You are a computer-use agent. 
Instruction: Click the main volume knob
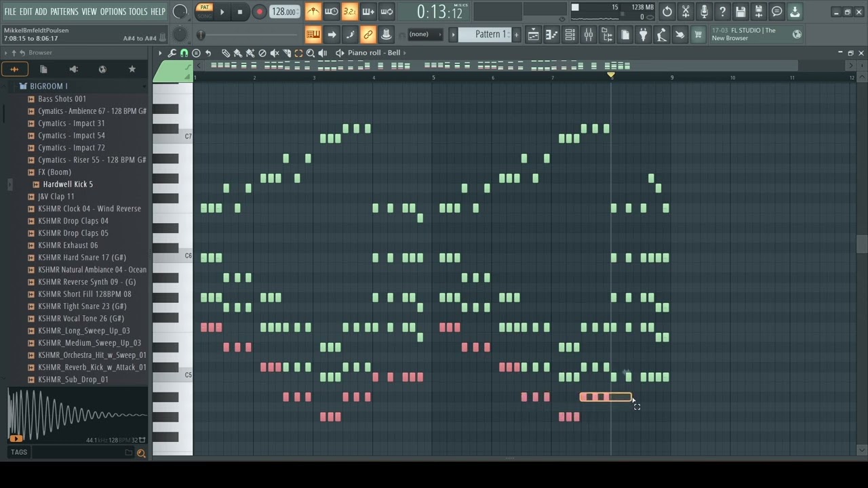[180, 12]
